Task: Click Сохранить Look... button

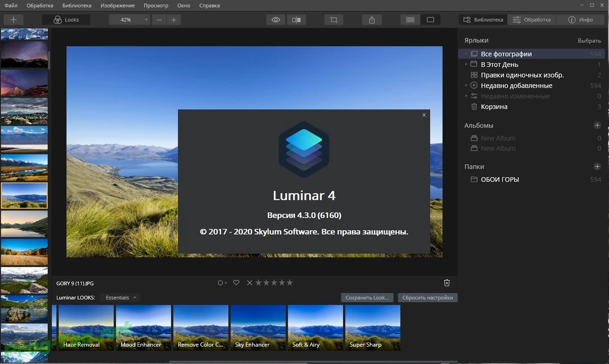Action: tap(367, 298)
